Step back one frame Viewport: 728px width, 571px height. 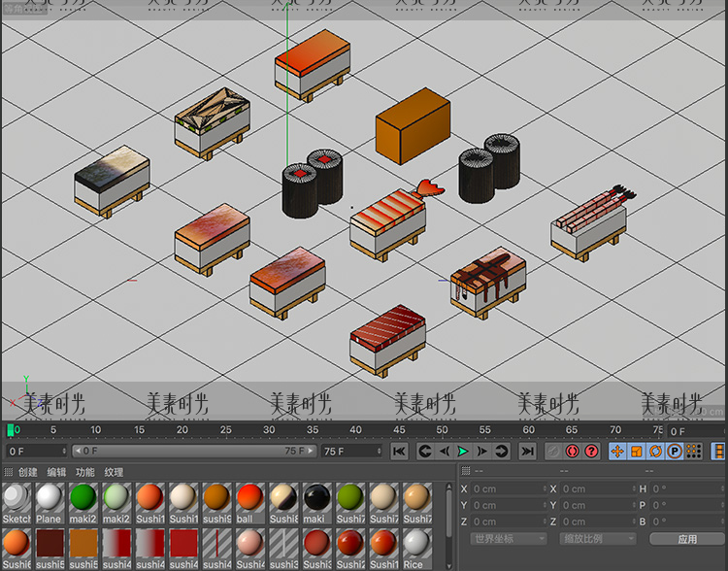tap(444, 452)
